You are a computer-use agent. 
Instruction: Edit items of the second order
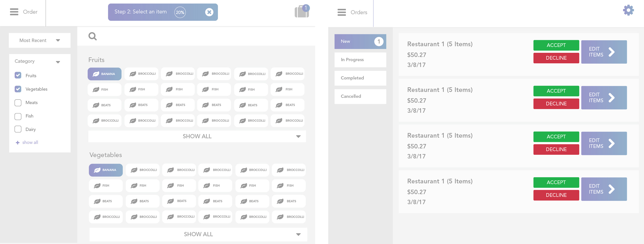point(604,98)
